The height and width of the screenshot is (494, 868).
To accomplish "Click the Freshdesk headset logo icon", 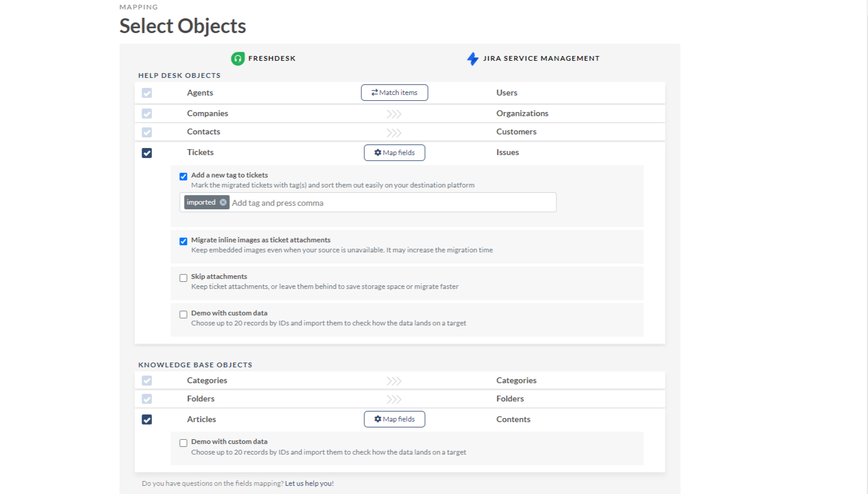I will click(237, 58).
